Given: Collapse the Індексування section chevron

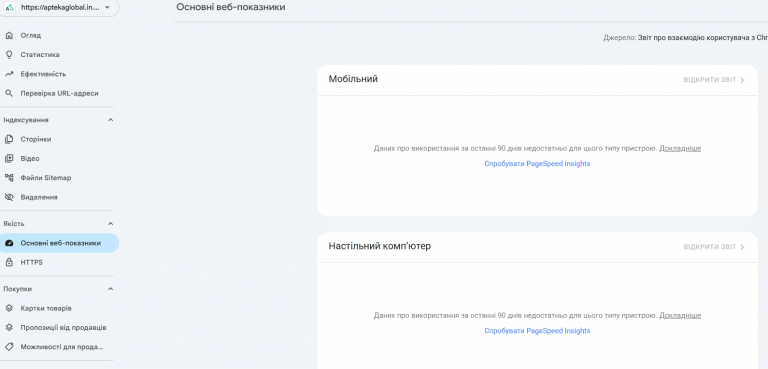Looking at the screenshot, I should point(110,120).
